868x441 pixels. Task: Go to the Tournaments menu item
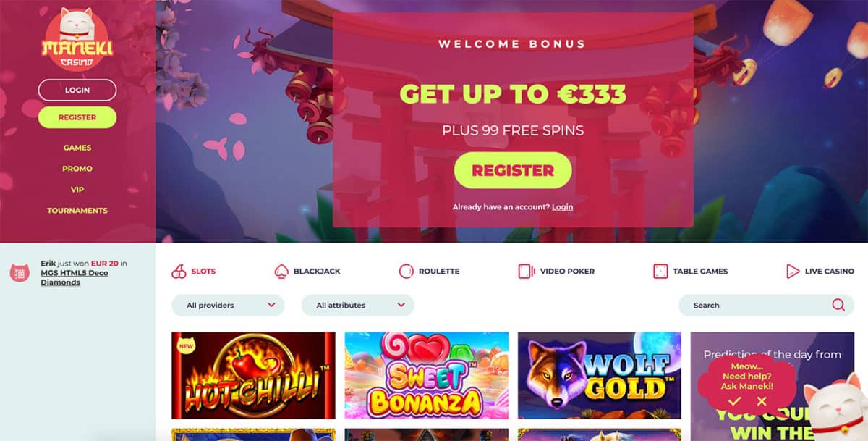(x=77, y=211)
